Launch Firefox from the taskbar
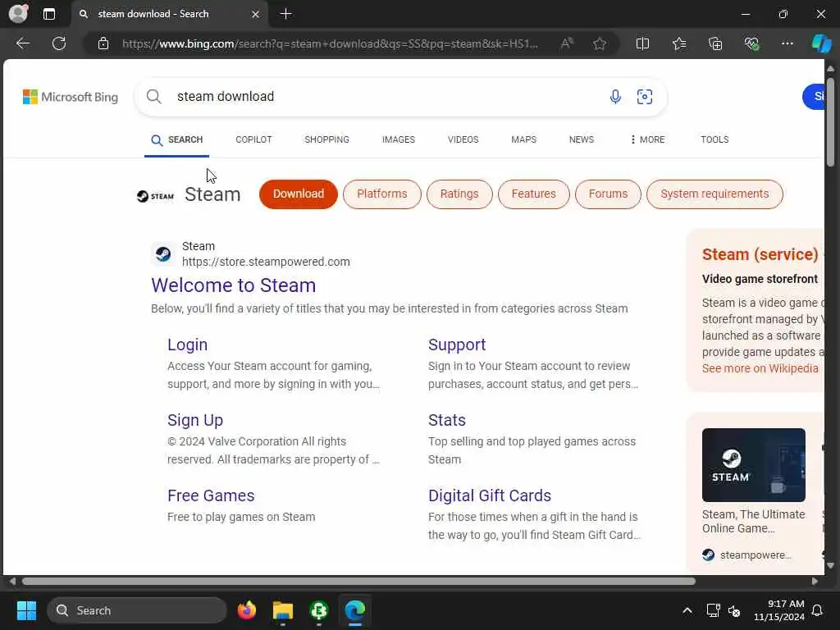840x630 pixels. (x=247, y=610)
